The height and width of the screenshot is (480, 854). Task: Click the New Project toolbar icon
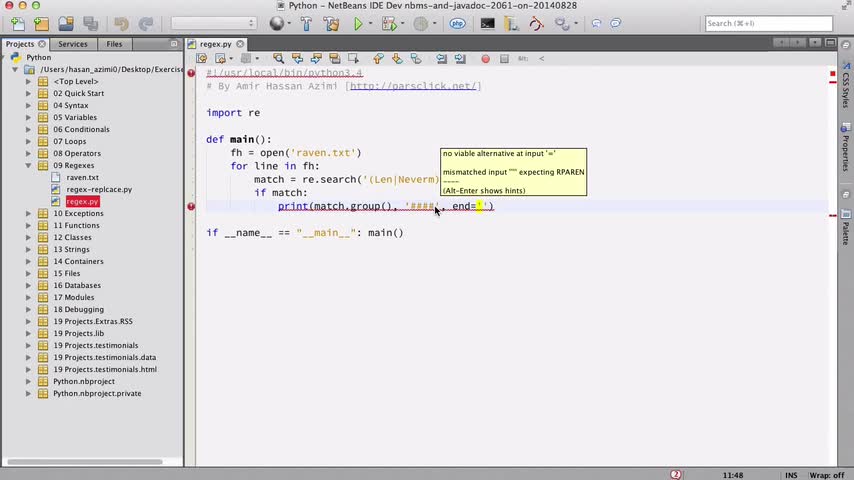[41, 23]
